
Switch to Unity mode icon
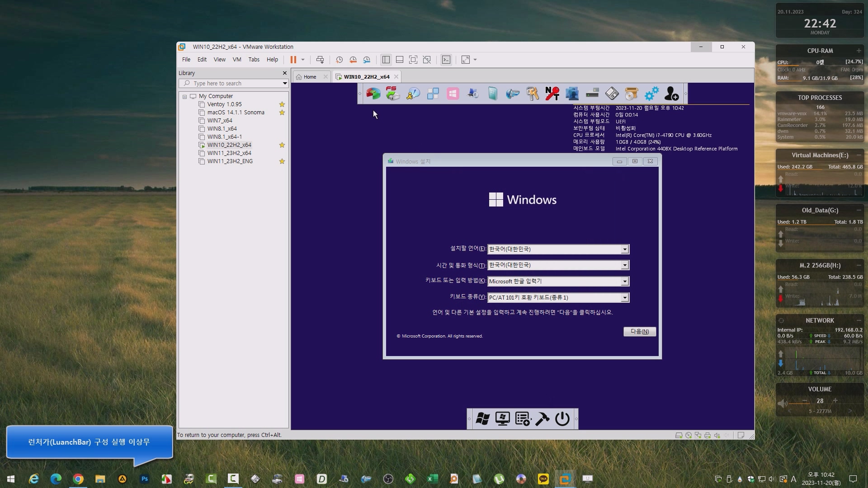click(x=427, y=60)
